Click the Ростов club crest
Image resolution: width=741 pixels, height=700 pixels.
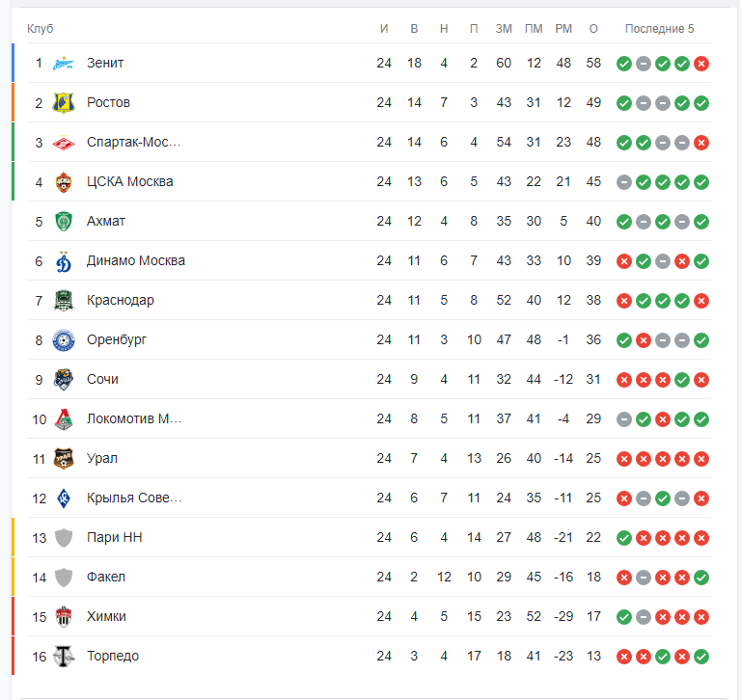tap(64, 103)
